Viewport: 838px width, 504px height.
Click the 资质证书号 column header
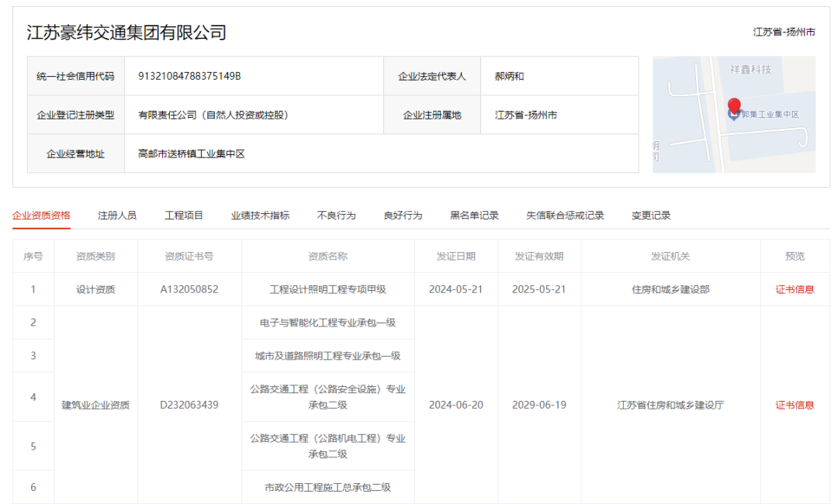click(x=189, y=257)
